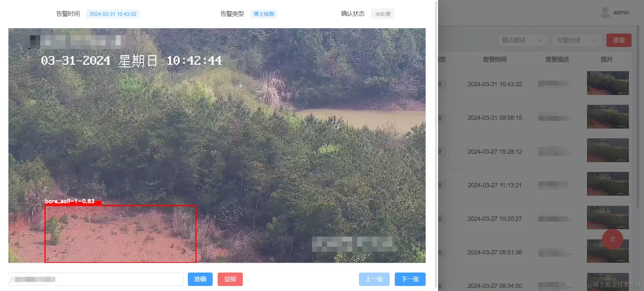The image size is (644, 291).
Task: Click the remark input field beside 准确
Action: [96, 279]
